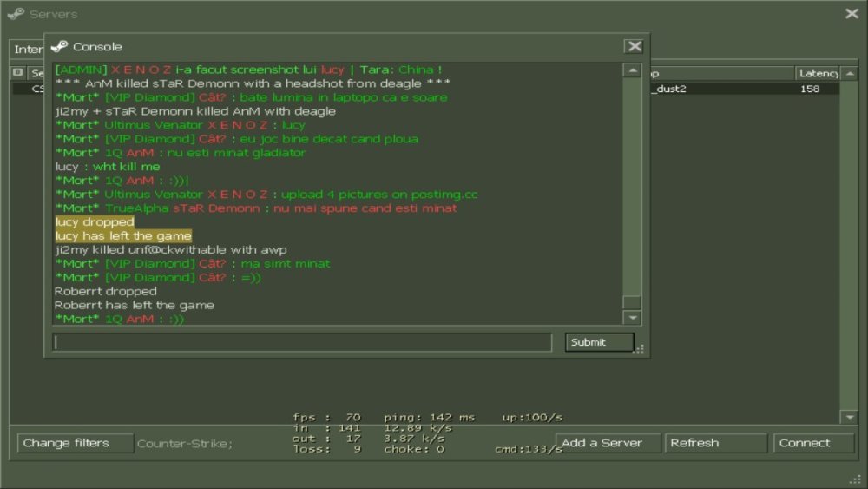Click 'ma simt minat' chat message
The width and height of the screenshot is (868, 489).
(285, 263)
